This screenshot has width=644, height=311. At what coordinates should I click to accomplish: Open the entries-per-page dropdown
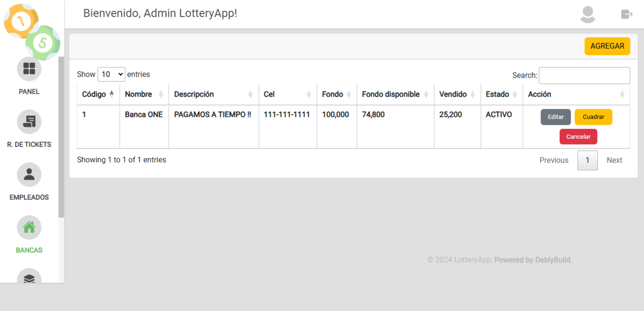pyautogui.click(x=111, y=74)
